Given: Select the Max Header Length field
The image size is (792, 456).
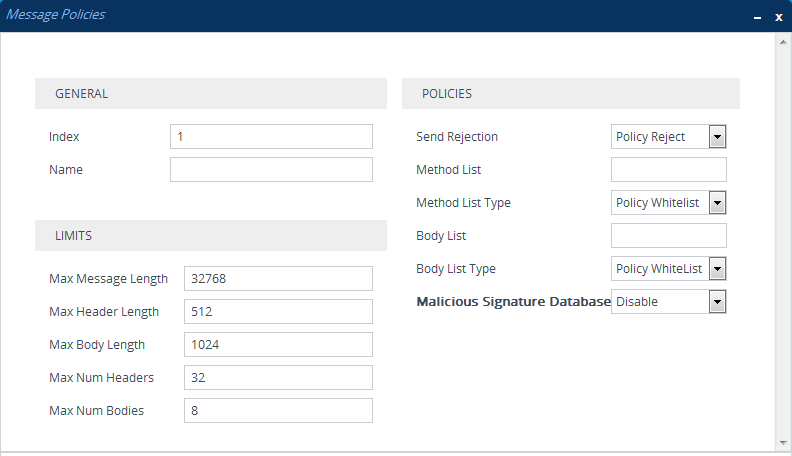Looking at the screenshot, I should pyautogui.click(x=278, y=312).
